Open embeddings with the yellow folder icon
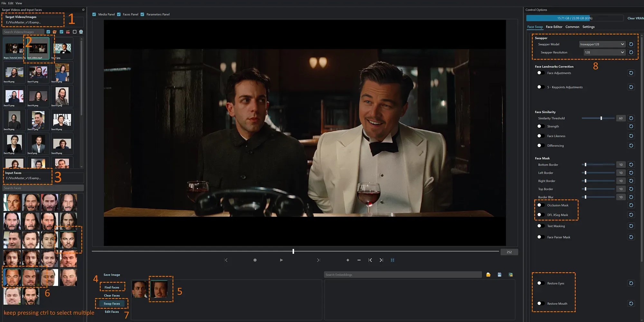 488,275
